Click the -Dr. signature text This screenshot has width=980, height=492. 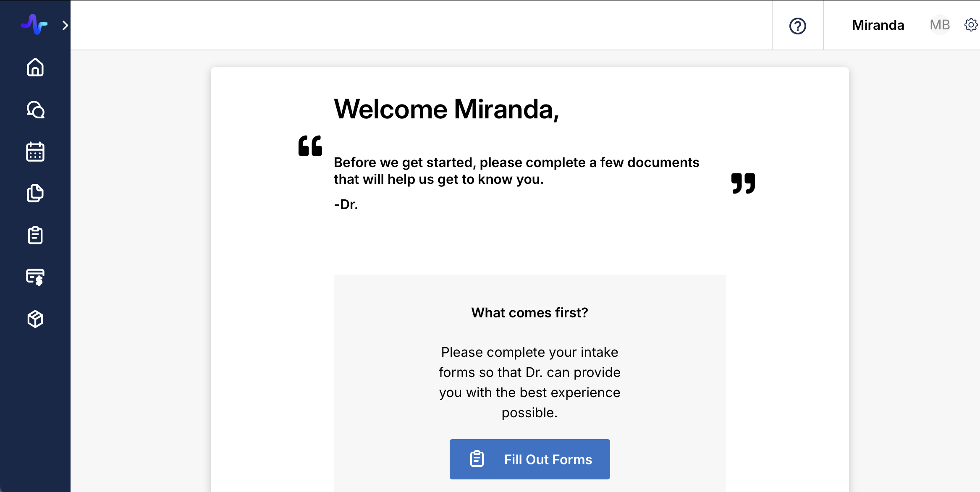[x=346, y=204]
